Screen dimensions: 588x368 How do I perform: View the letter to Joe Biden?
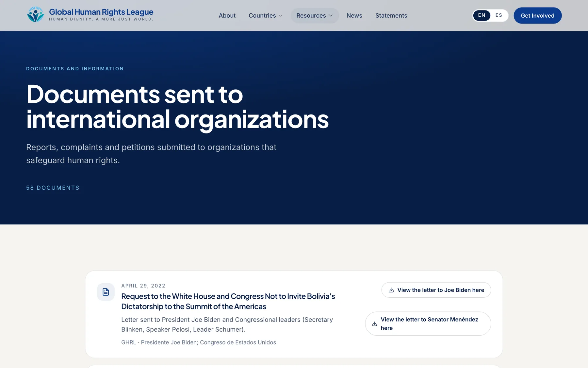click(x=436, y=290)
